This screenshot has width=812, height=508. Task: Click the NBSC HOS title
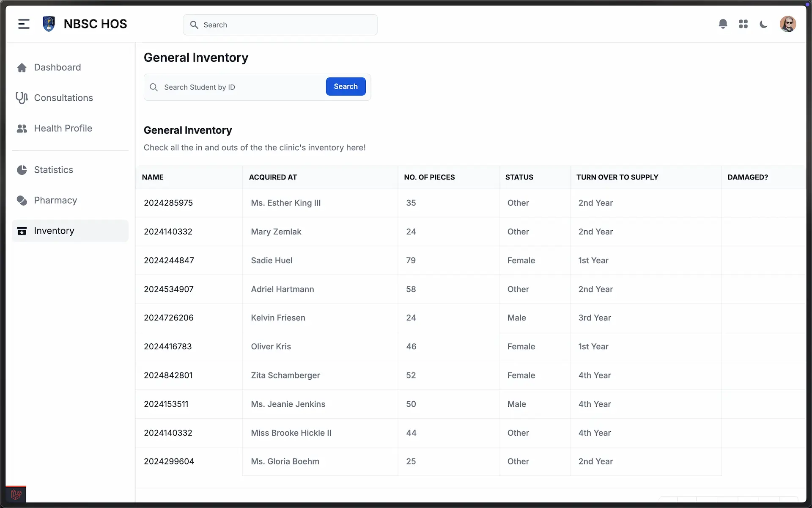coord(95,24)
